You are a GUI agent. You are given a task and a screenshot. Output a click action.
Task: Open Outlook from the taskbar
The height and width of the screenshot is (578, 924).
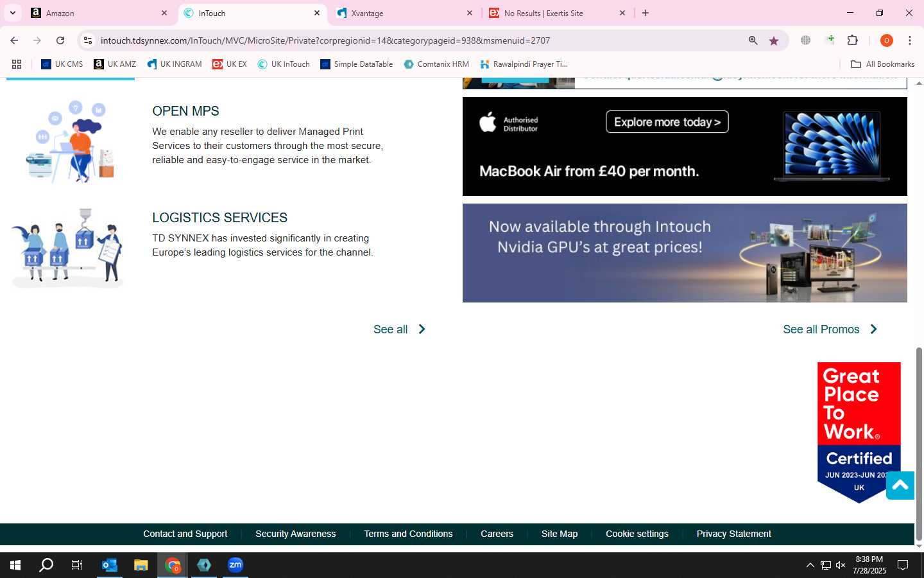pos(110,565)
